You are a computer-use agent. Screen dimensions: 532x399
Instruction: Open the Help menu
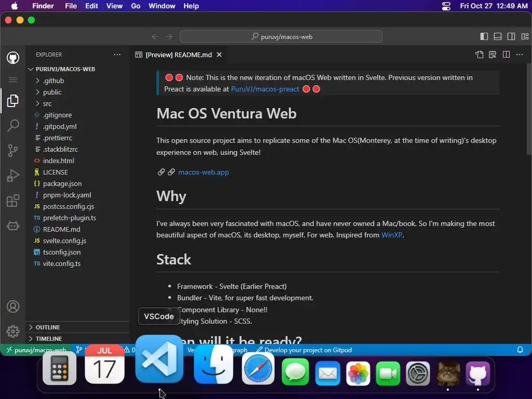click(x=191, y=6)
